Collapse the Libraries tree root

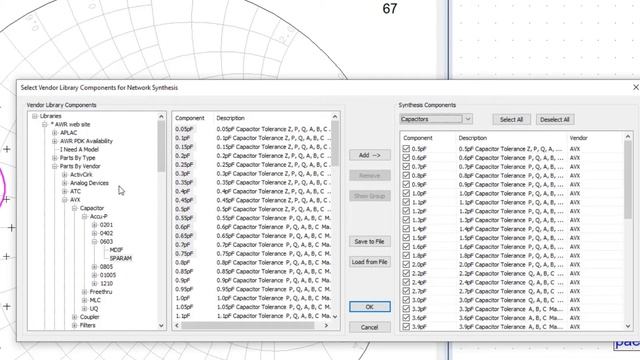tap(35, 116)
